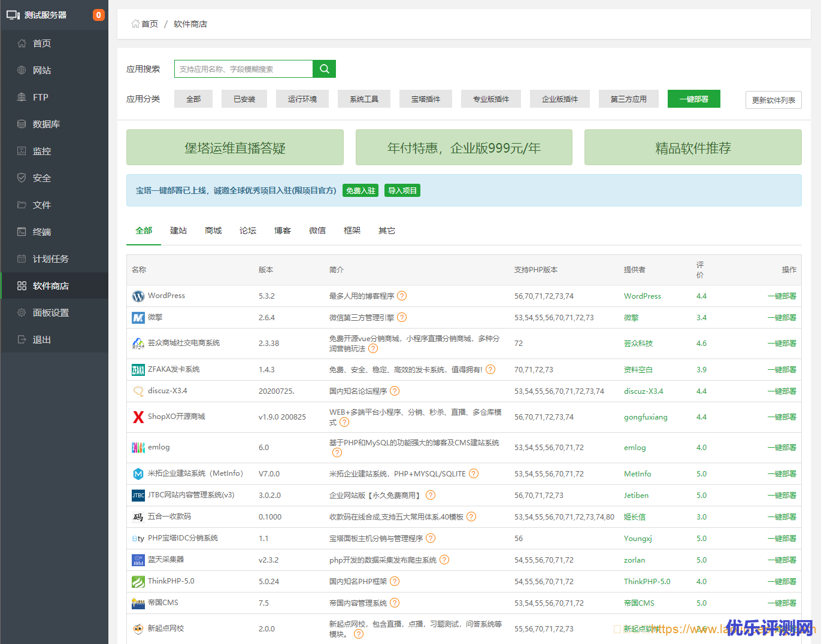Switch to the 微信 tab

(x=317, y=230)
